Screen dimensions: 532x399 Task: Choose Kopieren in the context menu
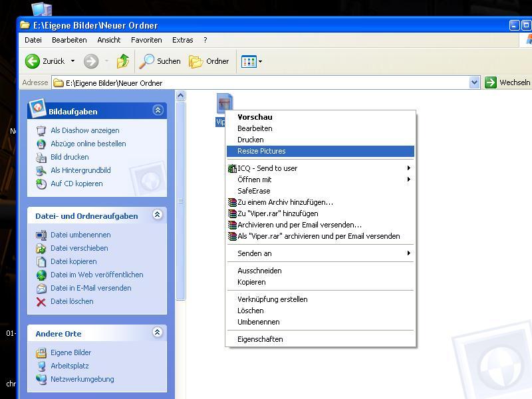pos(321,282)
